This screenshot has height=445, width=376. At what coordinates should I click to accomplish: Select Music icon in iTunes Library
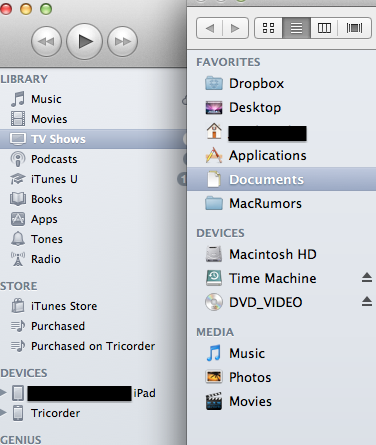pos(18,99)
